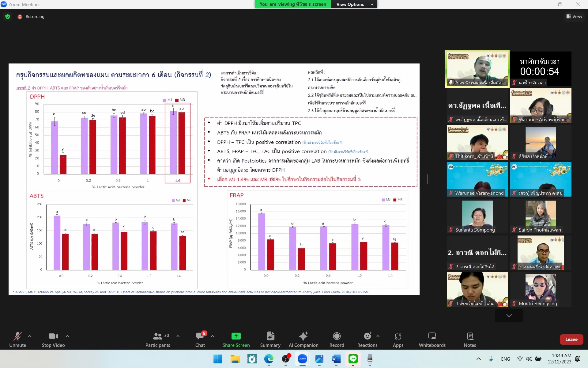Expand View Options dropdown
The height and width of the screenshot is (368, 588).
(354, 4)
